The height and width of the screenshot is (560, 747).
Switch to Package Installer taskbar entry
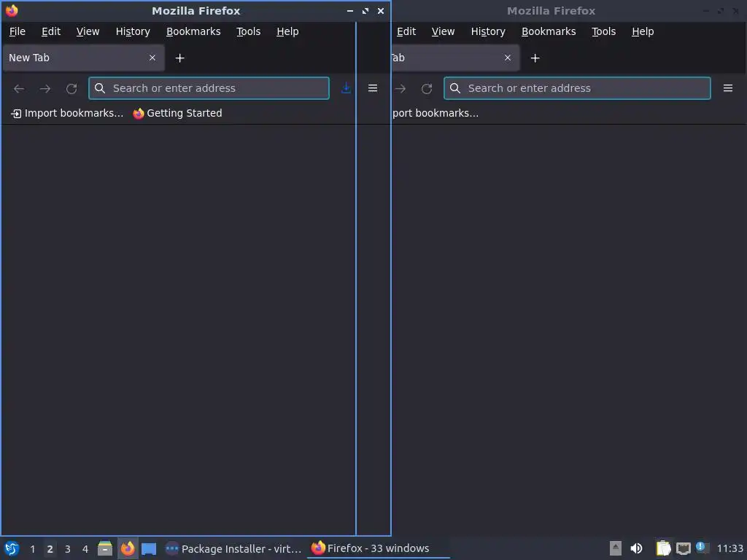[233, 548]
